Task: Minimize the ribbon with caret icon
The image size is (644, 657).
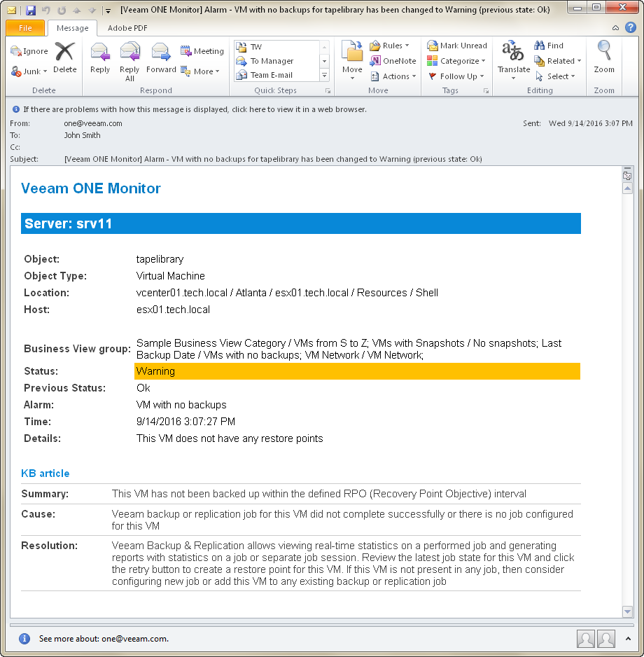Action: pyautogui.click(x=615, y=28)
